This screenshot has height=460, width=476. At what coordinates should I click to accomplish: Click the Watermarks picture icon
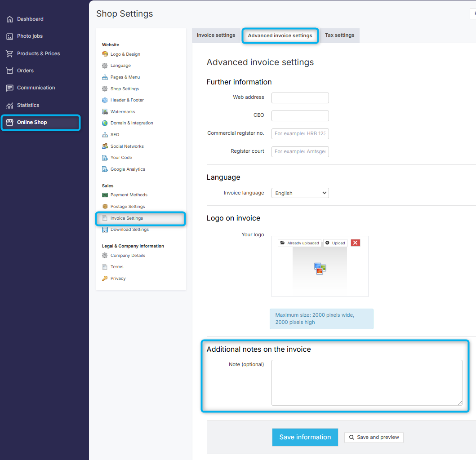[x=105, y=112]
